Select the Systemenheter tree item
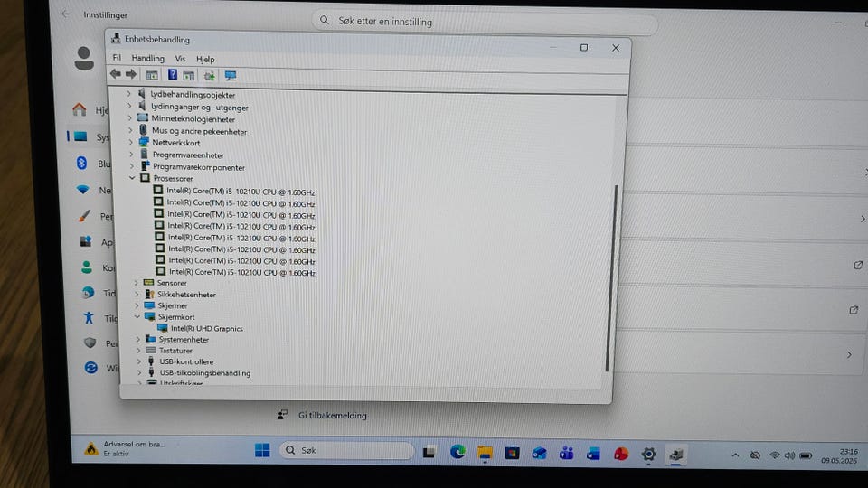 click(x=184, y=339)
